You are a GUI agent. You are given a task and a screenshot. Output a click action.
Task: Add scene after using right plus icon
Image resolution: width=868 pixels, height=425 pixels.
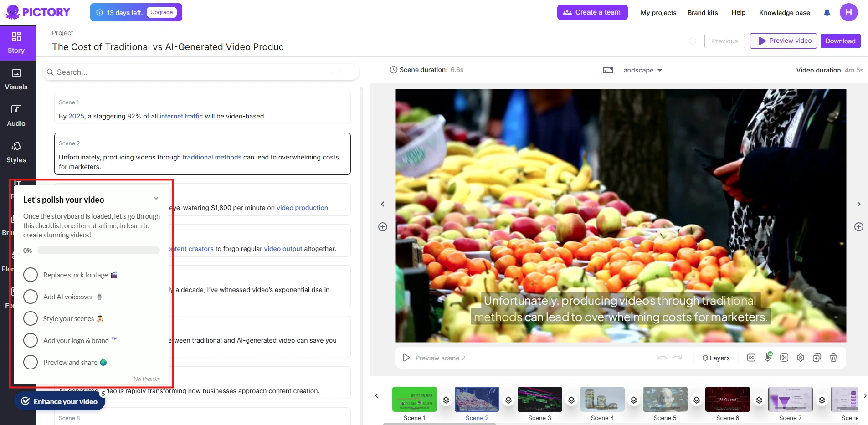[x=859, y=227]
